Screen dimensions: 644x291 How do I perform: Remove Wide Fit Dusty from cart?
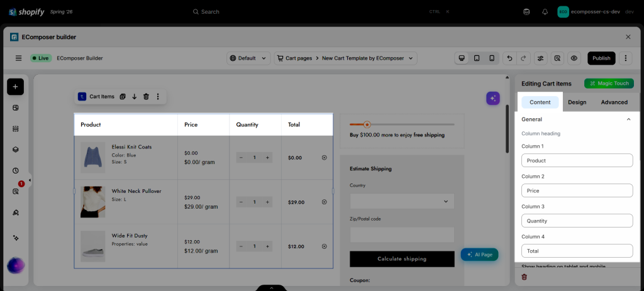tap(324, 246)
